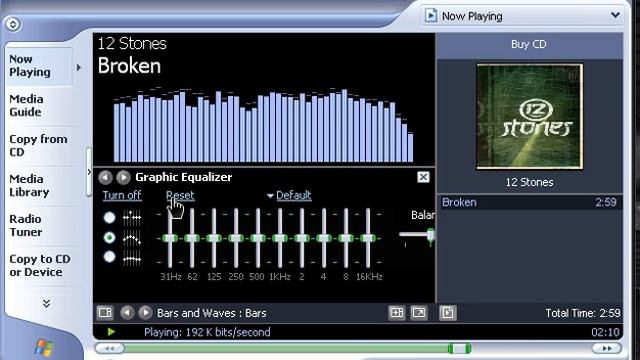The width and height of the screenshot is (640, 360).
Task: Close the Graphic Equalizer panel
Action: click(x=423, y=177)
